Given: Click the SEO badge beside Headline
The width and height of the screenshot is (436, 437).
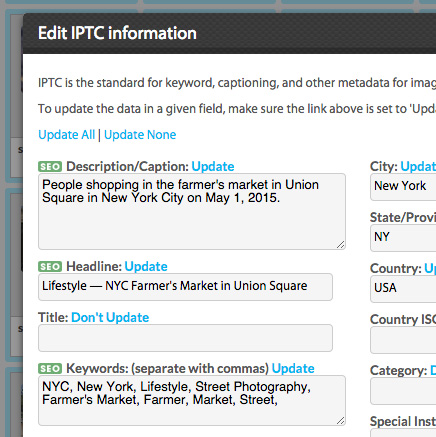Looking at the screenshot, I should (50, 266).
